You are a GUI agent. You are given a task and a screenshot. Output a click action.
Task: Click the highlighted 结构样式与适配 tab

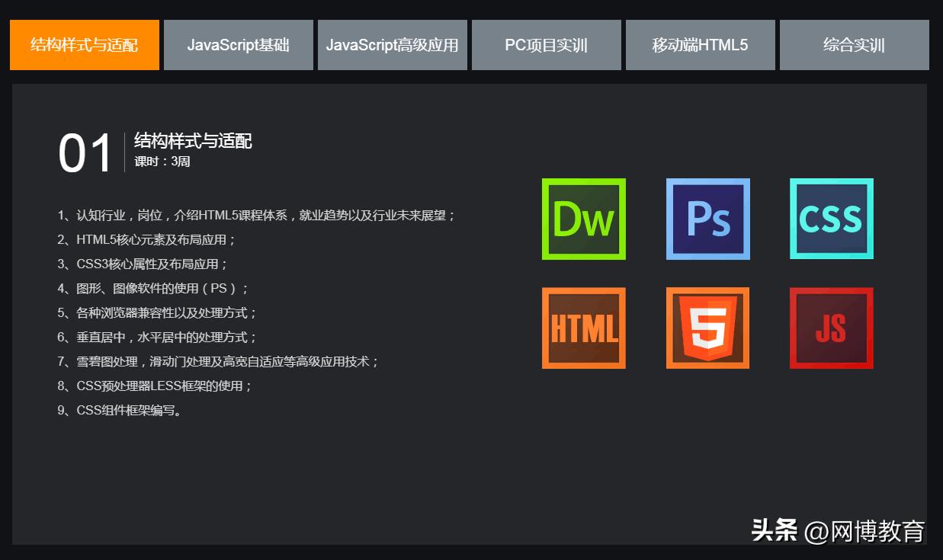pos(84,45)
